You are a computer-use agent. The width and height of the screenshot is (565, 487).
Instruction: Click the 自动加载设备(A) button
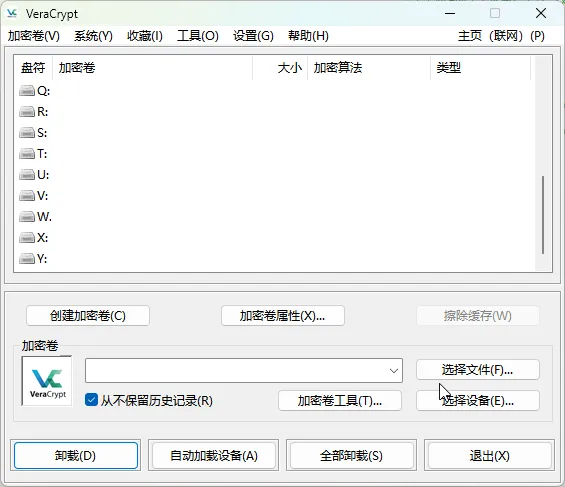(x=214, y=456)
